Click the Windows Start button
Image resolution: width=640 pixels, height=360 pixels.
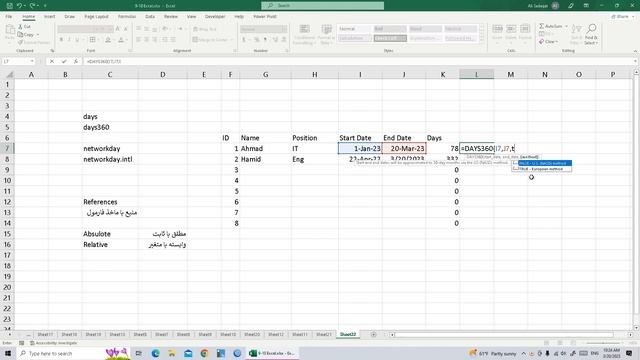click(8, 353)
